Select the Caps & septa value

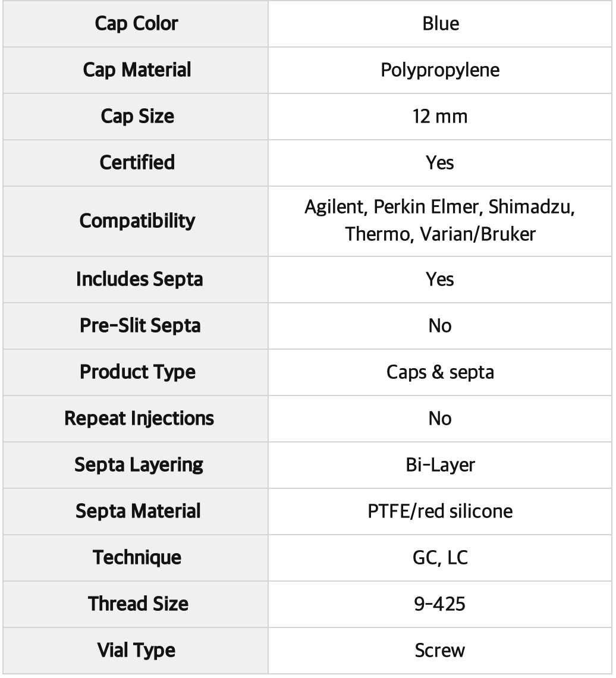point(440,372)
